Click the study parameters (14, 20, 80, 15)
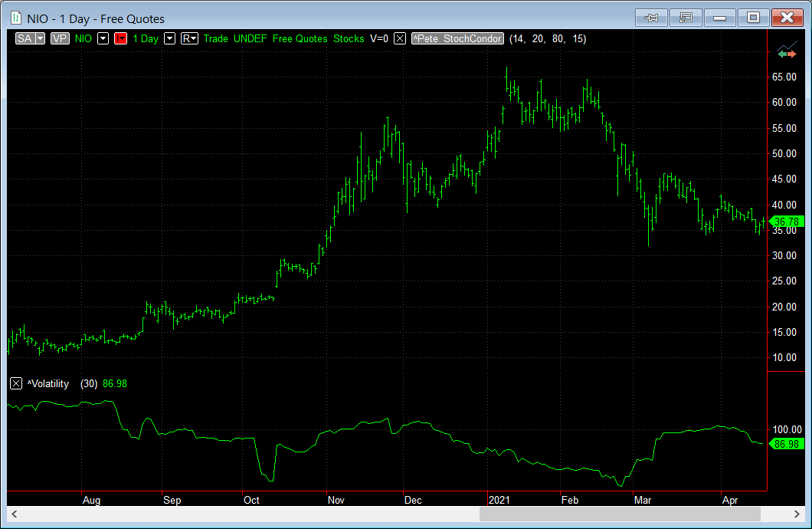 click(x=548, y=38)
